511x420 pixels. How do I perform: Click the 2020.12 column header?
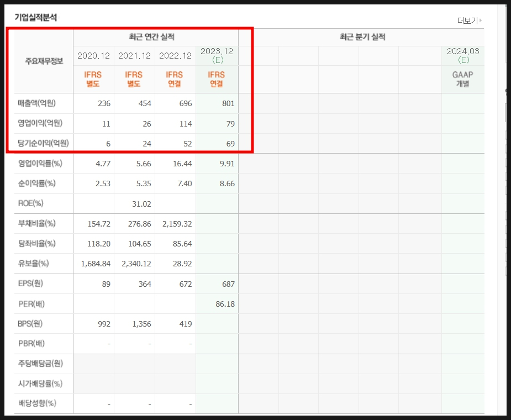click(93, 56)
